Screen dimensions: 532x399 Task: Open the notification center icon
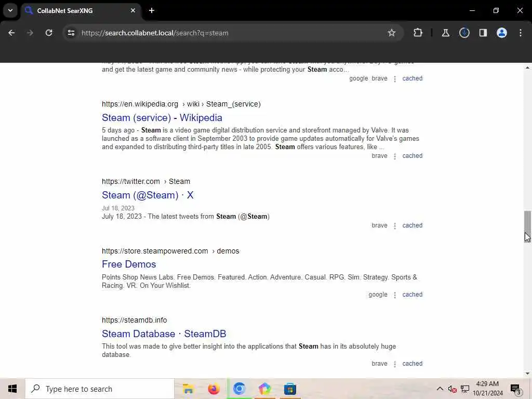pyautogui.click(x=516, y=389)
